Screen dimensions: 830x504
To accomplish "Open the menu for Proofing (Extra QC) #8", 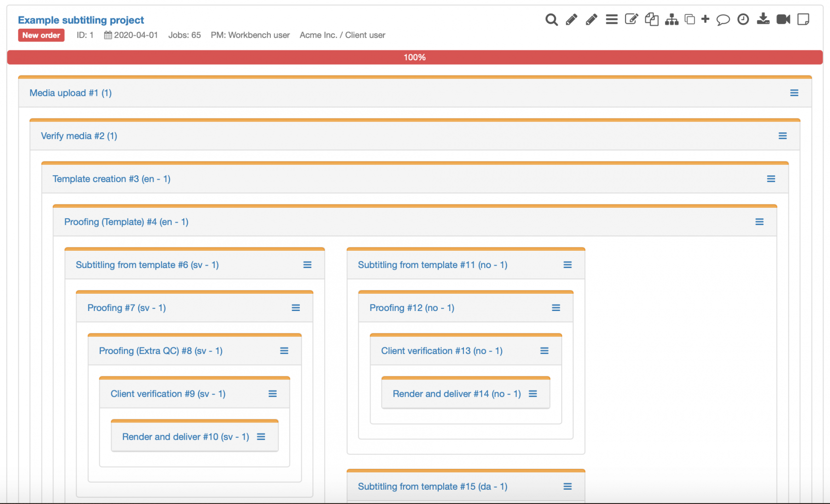I will pos(284,350).
